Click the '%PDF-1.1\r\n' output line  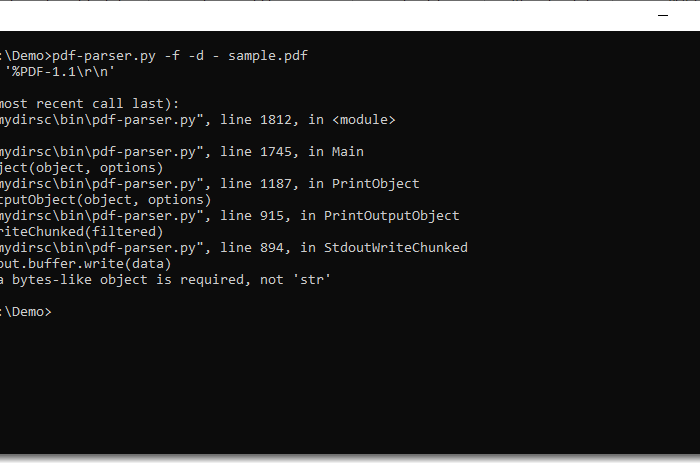(59, 72)
